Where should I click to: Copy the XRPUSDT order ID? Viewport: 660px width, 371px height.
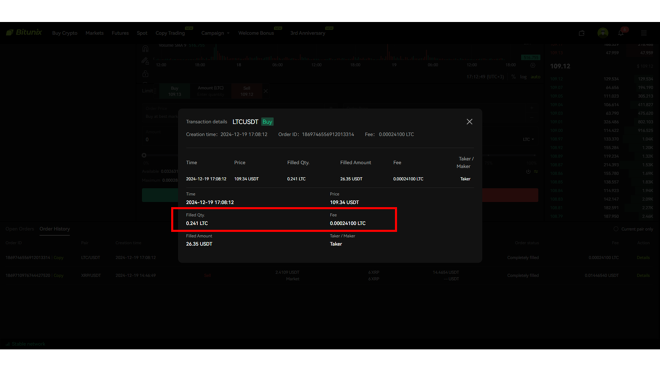[59, 275]
